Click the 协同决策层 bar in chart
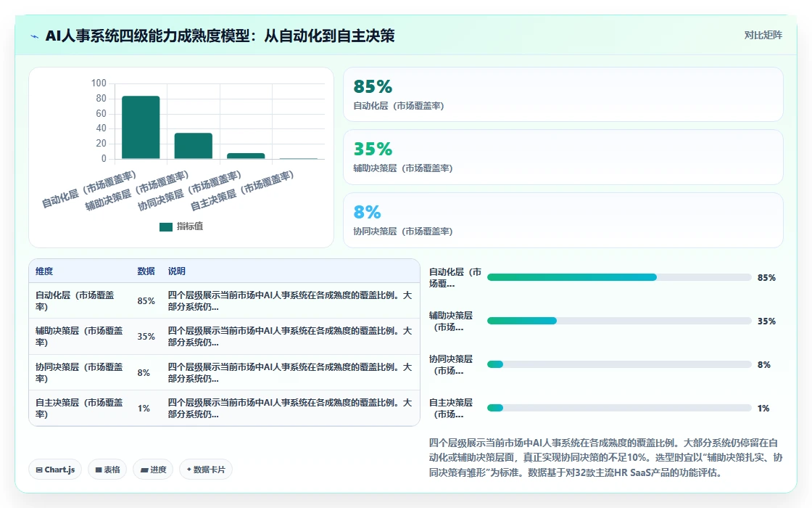This screenshot has width=812, height=508. tap(246, 155)
